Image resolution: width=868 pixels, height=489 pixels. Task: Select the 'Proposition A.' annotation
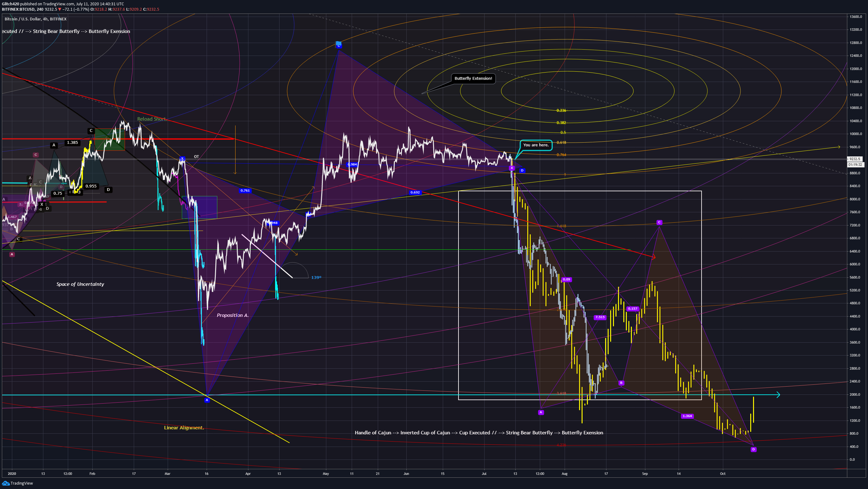point(232,315)
